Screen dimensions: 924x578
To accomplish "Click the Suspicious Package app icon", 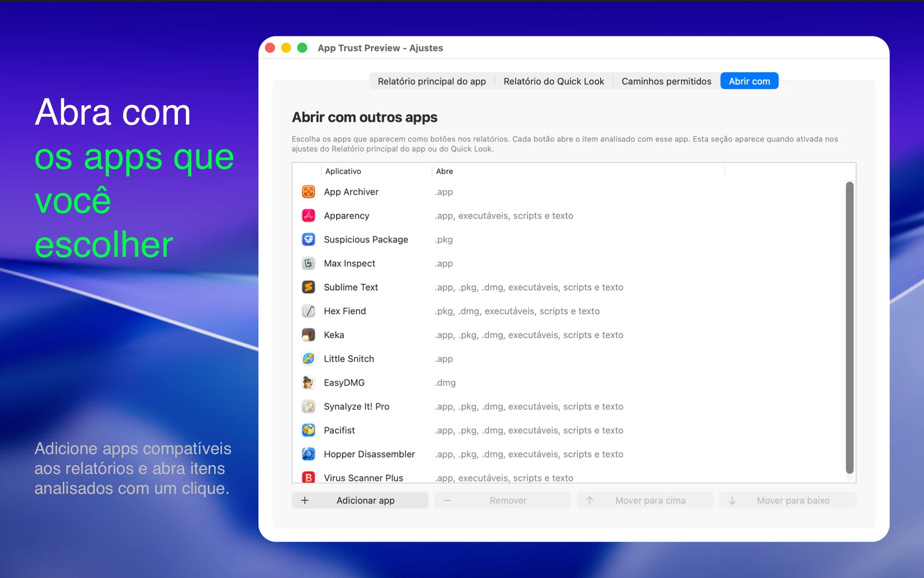I will (x=308, y=239).
